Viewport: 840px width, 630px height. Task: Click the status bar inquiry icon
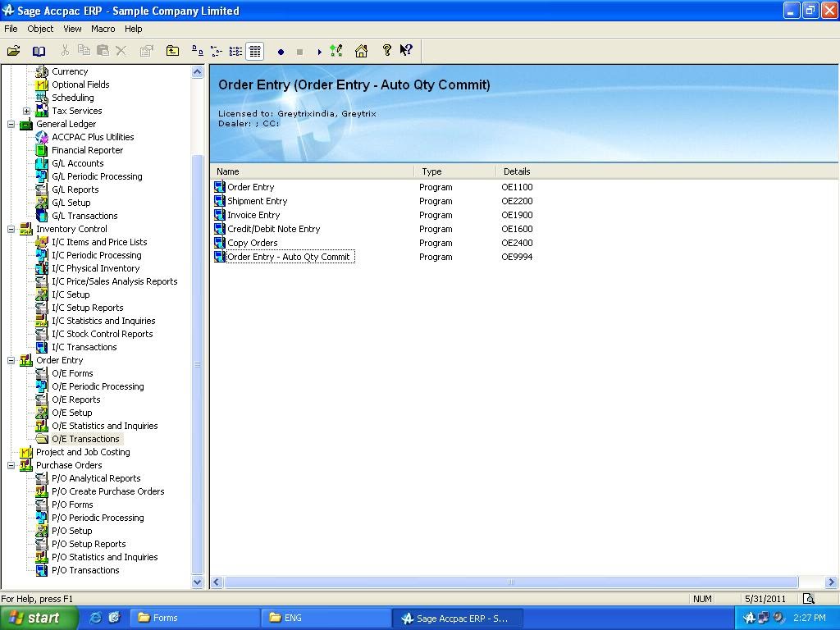click(808, 598)
